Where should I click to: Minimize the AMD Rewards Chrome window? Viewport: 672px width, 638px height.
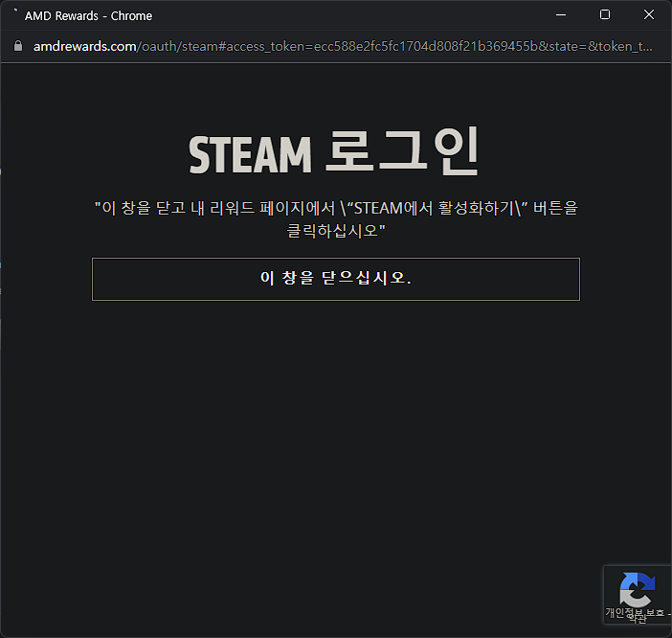tap(561, 15)
